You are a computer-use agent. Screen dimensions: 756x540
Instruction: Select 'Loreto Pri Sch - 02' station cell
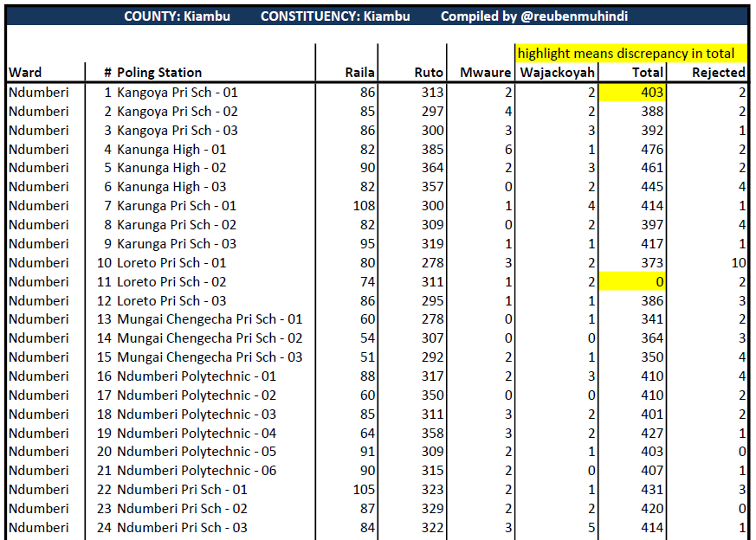[x=171, y=282]
